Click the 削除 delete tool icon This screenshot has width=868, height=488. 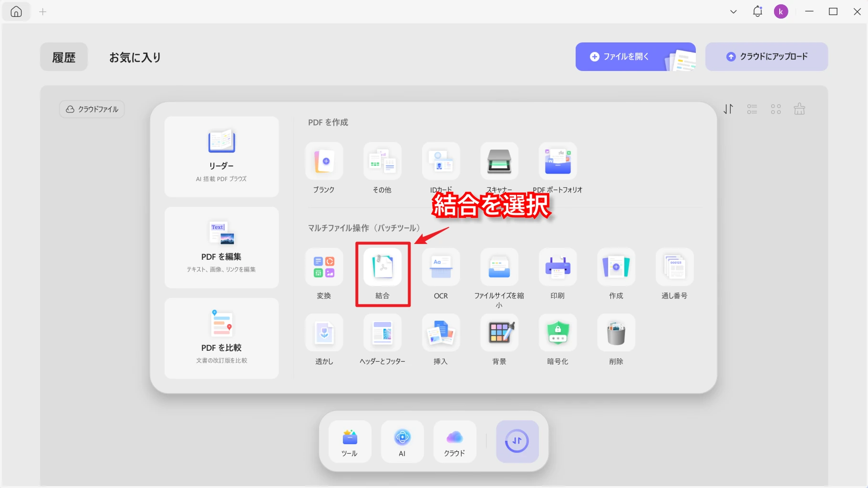click(x=616, y=333)
